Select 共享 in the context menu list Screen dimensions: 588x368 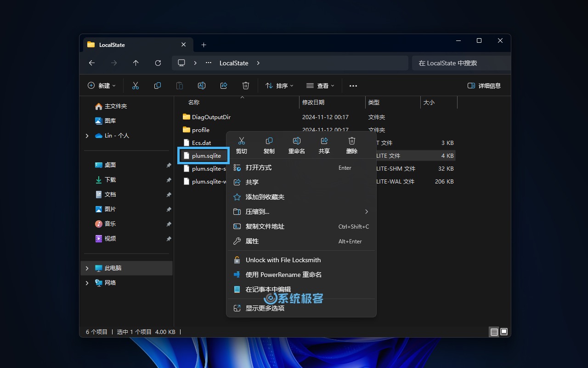click(x=301, y=182)
